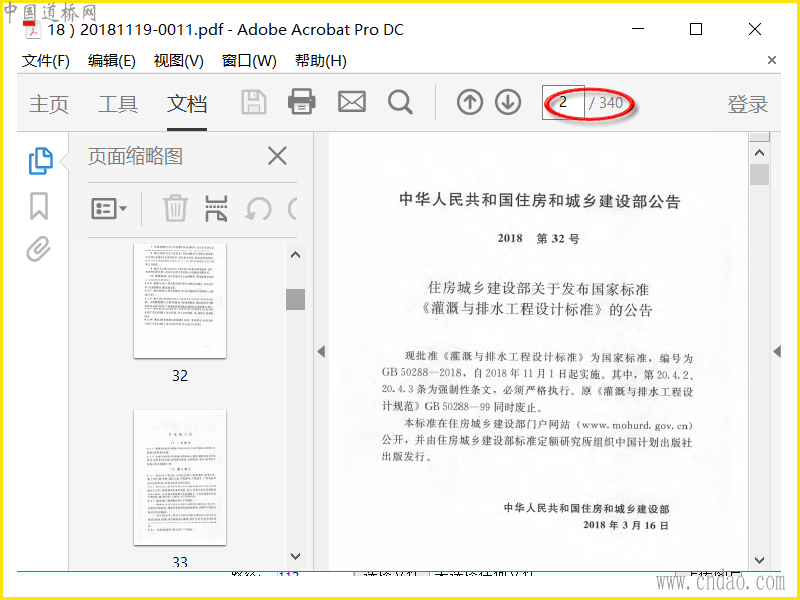Screen dimensions: 800x600
Task: Click the current page number field
Action: coord(563,103)
